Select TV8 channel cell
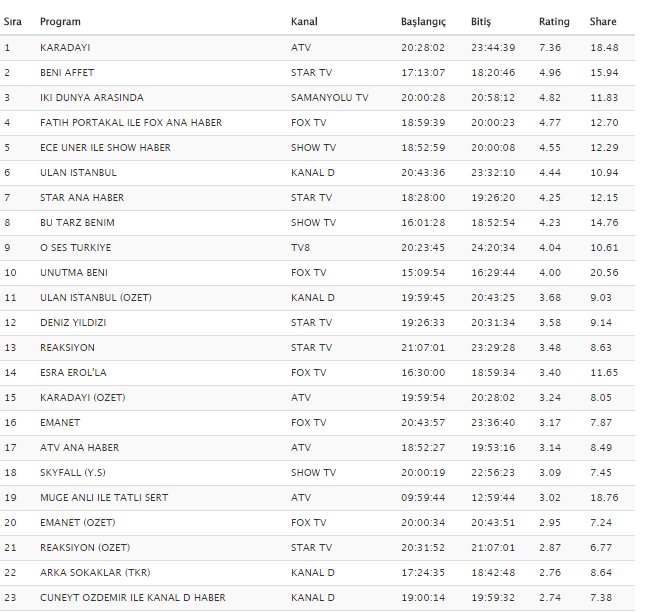 tap(300, 247)
